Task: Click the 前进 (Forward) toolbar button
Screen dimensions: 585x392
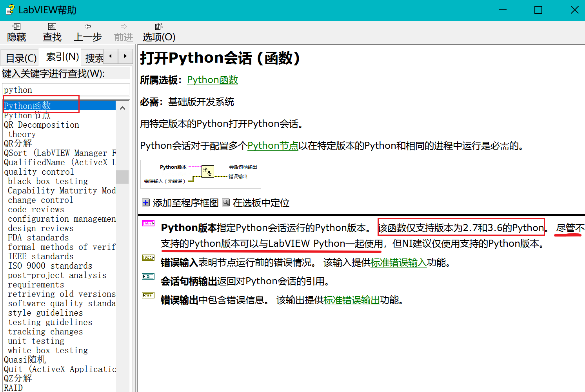Action: coord(124,33)
